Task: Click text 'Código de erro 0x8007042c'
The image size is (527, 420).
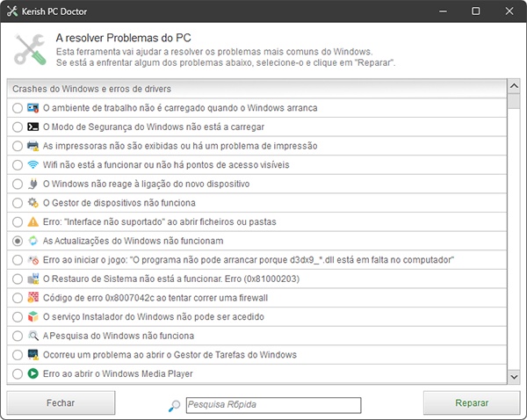Action: (x=97, y=298)
